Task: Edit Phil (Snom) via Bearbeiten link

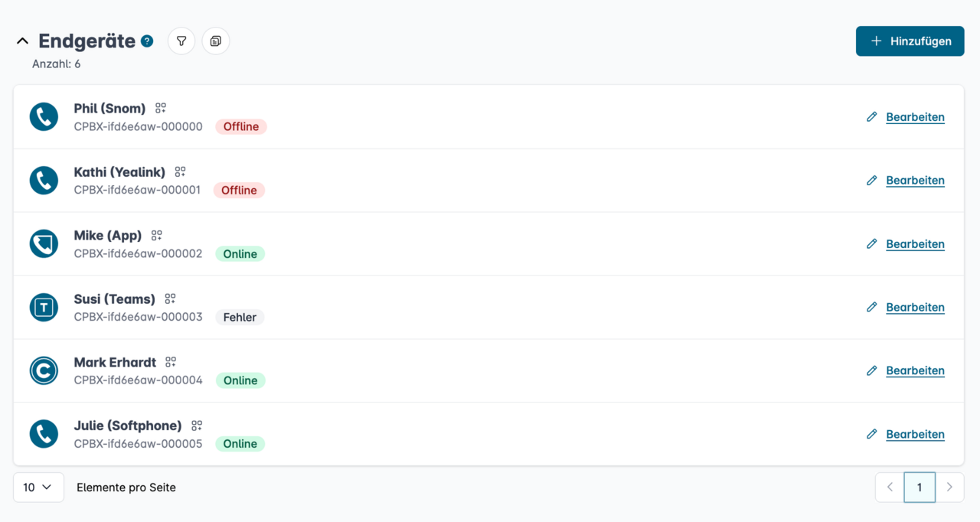Action: pyautogui.click(x=915, y=117)
